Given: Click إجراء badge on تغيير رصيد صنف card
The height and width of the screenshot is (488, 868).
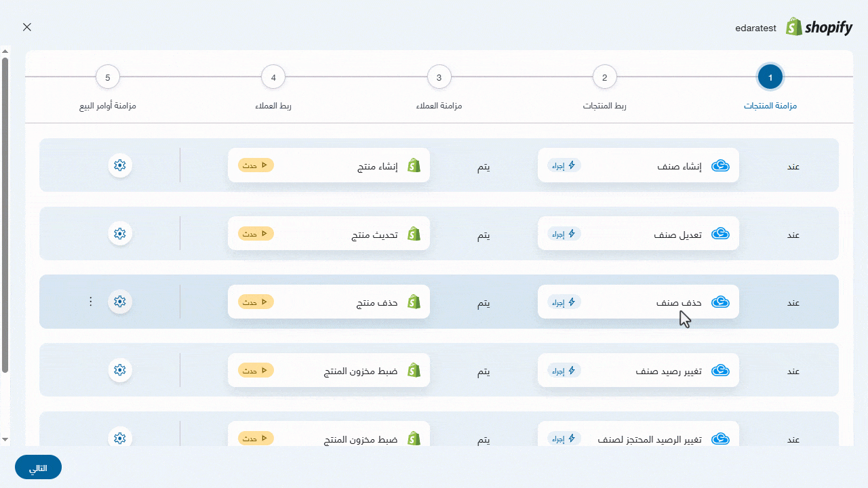Looking at the screenshot, I should (x=564, y=371).
